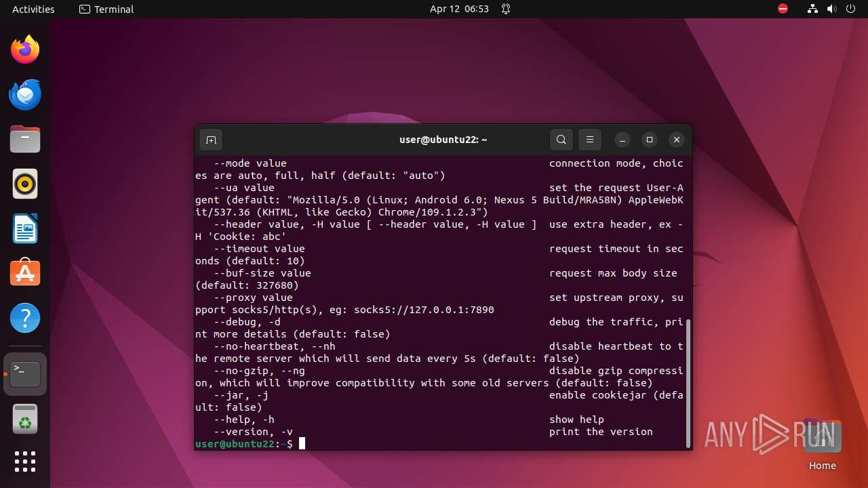
Task: Click the '--timeout value' option text
Action: tap(259, 249)
